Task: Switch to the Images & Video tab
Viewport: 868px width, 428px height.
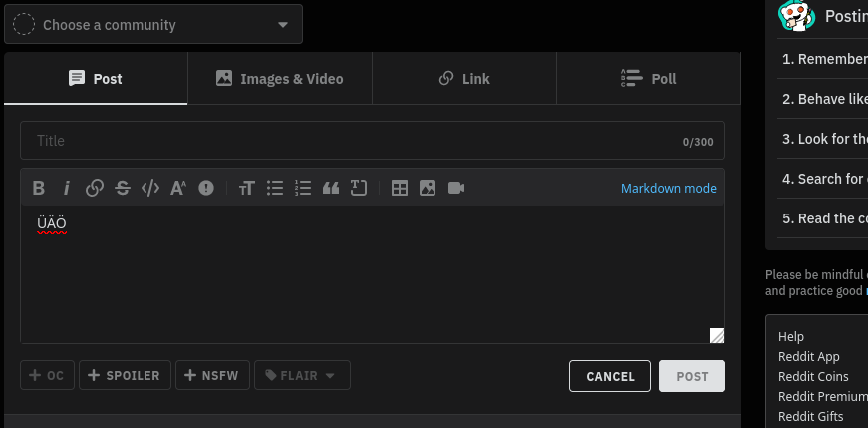Action: 280,78
